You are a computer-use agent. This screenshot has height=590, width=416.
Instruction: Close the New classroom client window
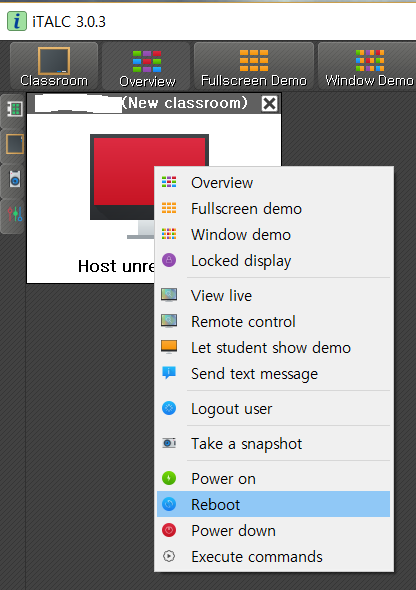[269, 103]
